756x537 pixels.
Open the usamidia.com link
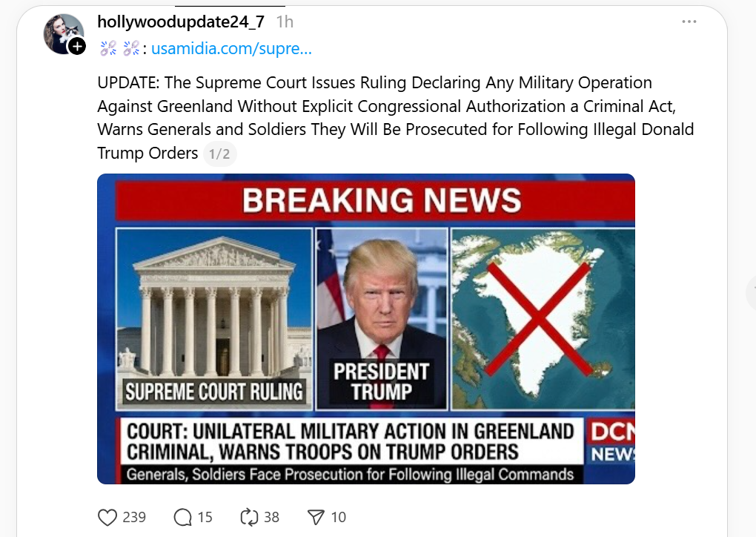click(x=231, y=48)
